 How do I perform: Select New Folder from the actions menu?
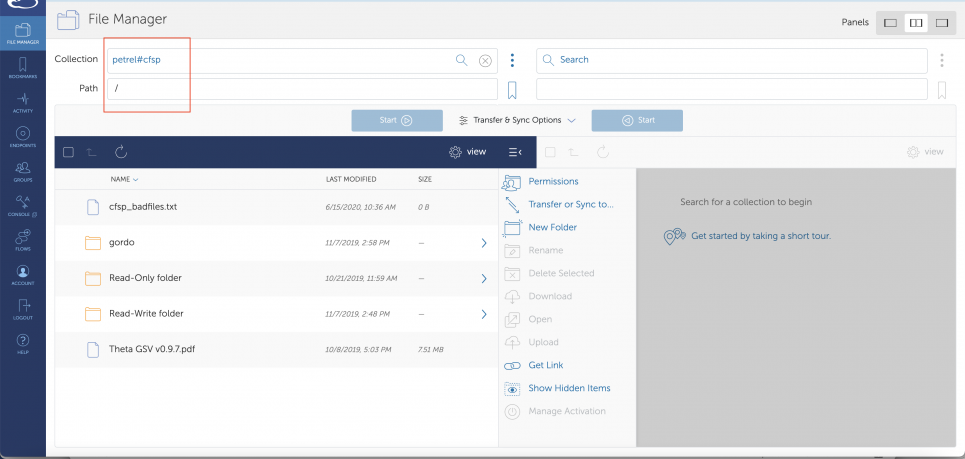pyautogui.click(x=552, y=227)
